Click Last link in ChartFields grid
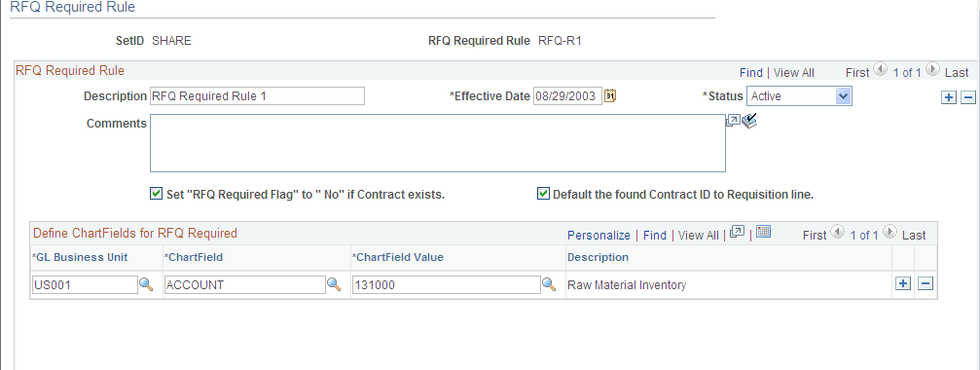Screen dimensions: 980x370 pos(914,235)
